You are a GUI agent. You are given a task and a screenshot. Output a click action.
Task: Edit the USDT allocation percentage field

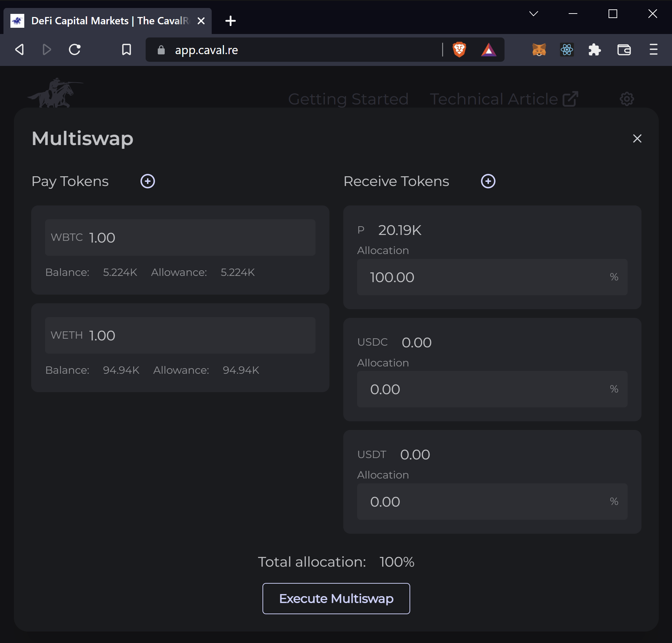pos(492,502)
